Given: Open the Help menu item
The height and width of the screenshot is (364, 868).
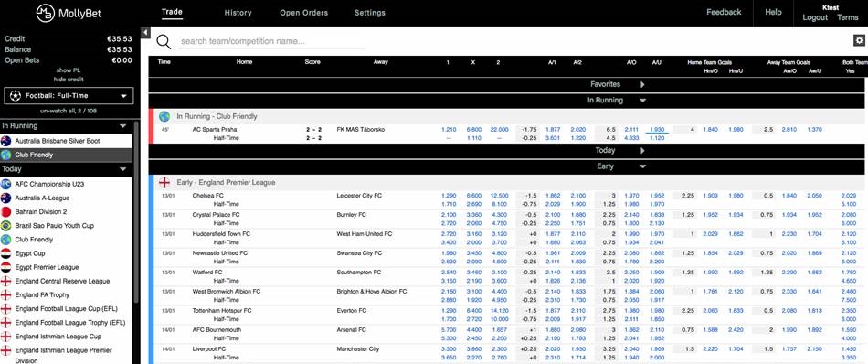Looking at the screenshot, I should (x=773, y=12).
